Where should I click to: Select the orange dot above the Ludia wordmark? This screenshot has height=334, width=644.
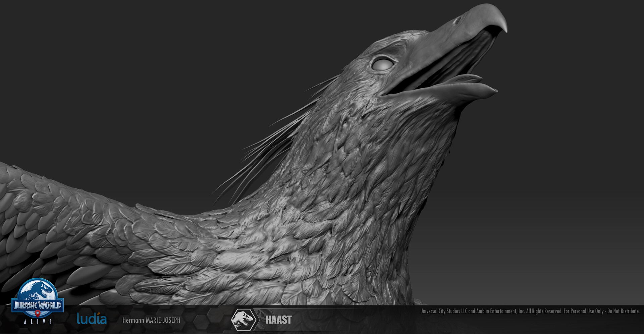[98, 314]
